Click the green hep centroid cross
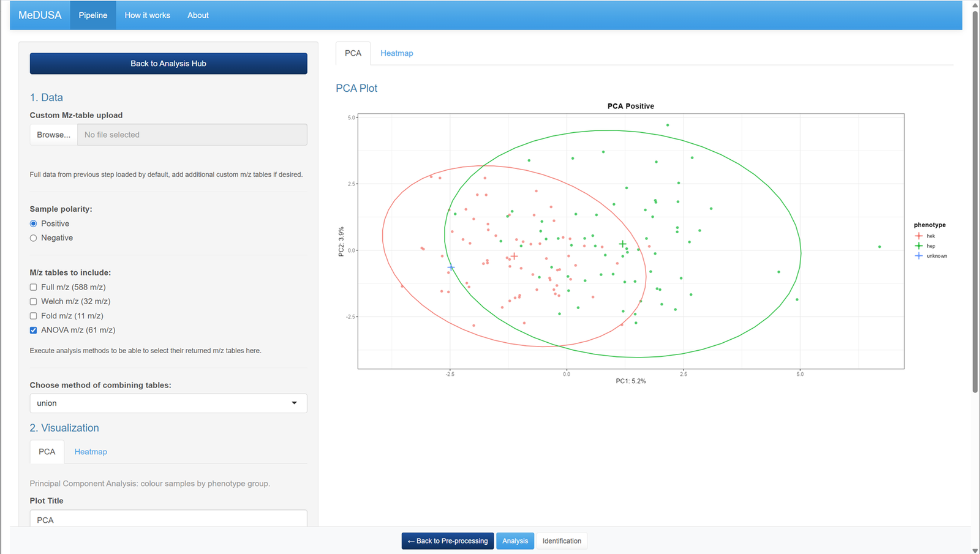Screen dimensions: 980x554 click(622, 244)
